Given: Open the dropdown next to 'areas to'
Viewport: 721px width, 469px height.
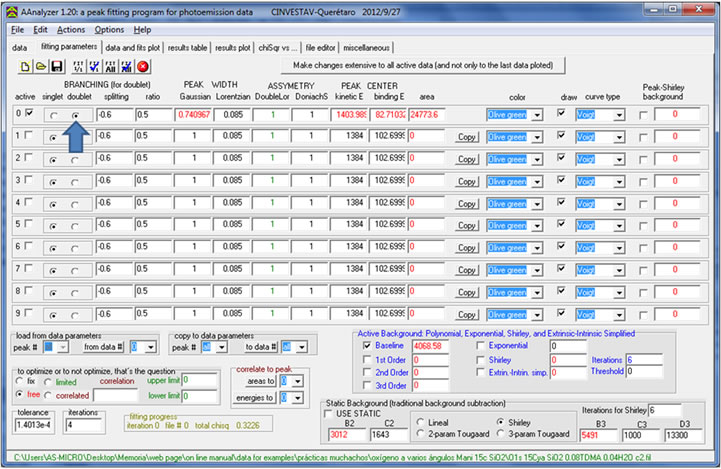Looking at the screenshot, I should pyautogui.click(x=297, y=380).
